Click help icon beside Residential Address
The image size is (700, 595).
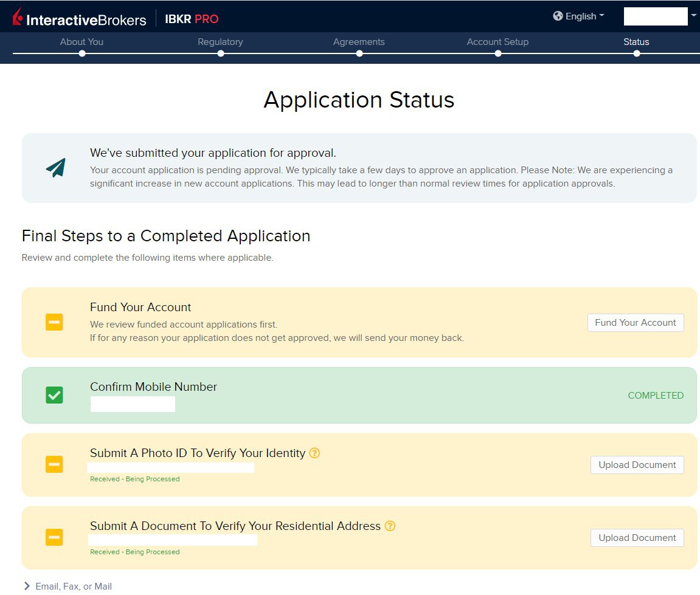[x=390, y=526]
